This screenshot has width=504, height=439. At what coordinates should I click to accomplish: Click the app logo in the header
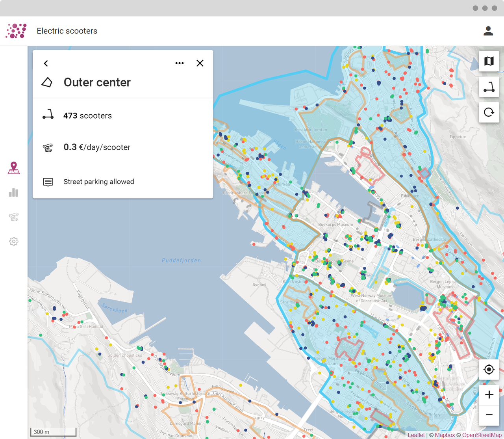click(x=16, y=31)
